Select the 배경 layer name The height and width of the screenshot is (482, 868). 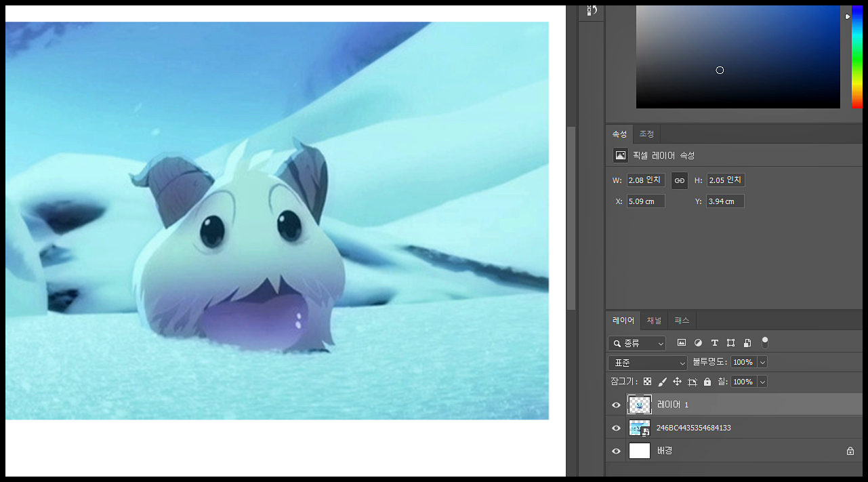pyautogui.click(x=665, y=451)
